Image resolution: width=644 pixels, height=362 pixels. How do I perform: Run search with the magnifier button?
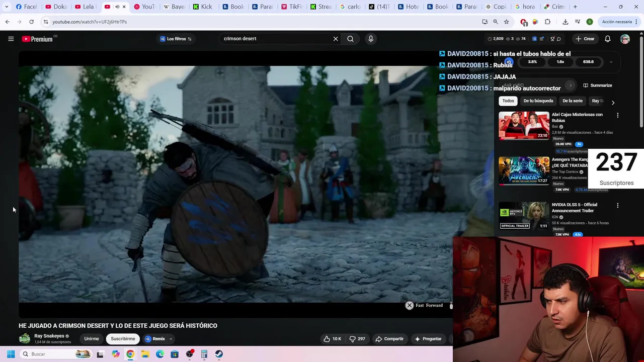point(350,39)
